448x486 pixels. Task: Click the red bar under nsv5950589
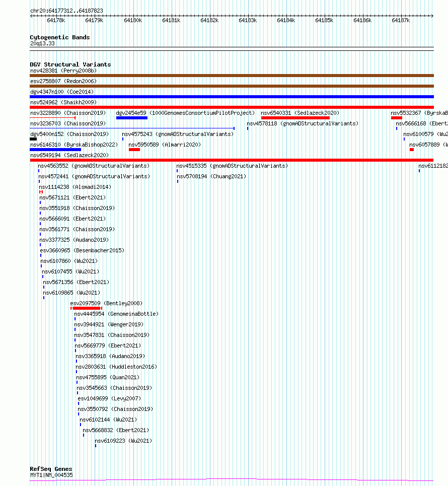tap(134, 150)
